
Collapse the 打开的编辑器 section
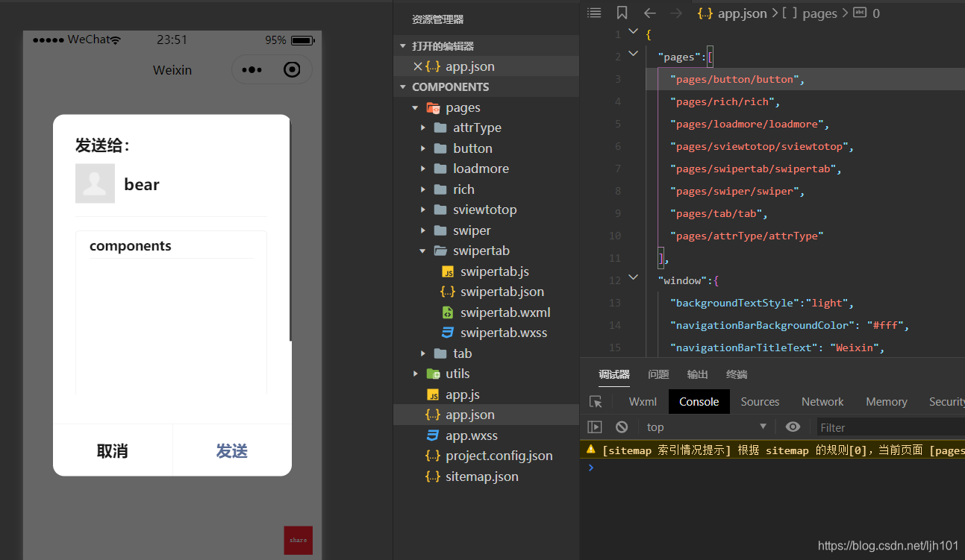pos(403,46)
